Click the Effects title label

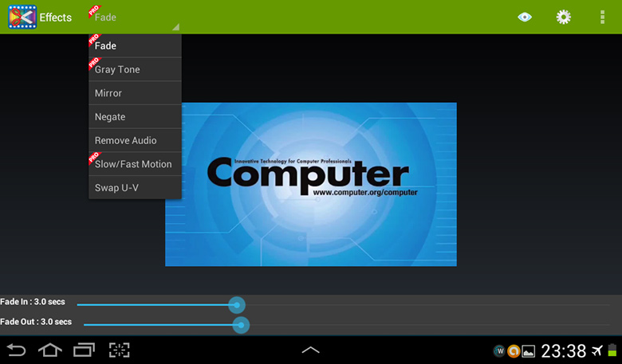pos(56,18)
